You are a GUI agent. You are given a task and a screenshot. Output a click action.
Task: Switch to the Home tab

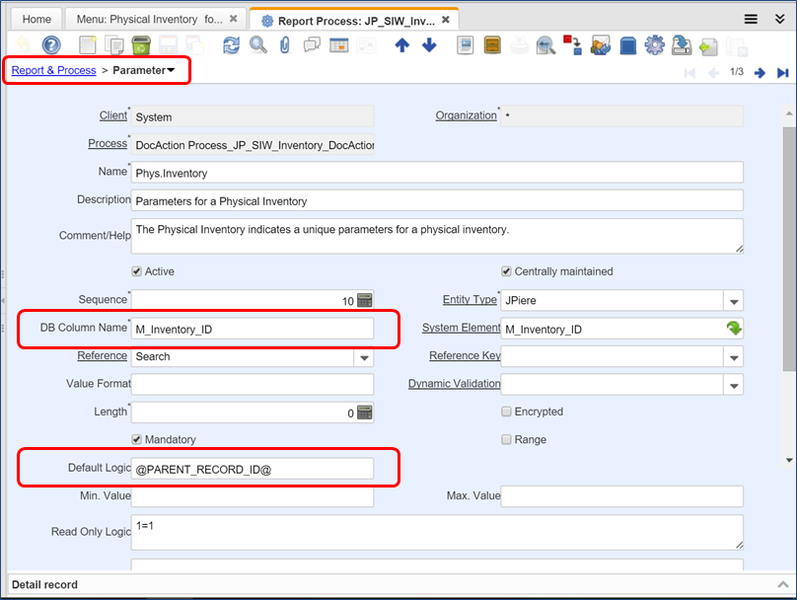pyautogui.click(x=36, y=19)
